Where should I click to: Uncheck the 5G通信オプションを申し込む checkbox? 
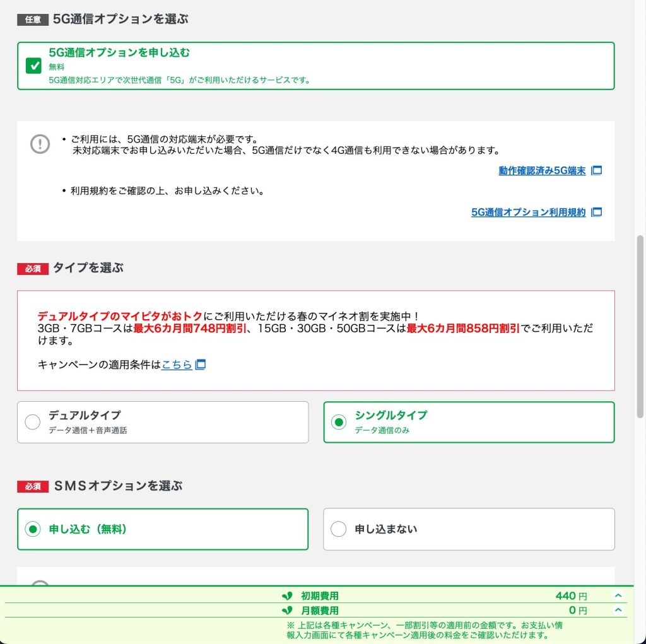pos(34,65)
